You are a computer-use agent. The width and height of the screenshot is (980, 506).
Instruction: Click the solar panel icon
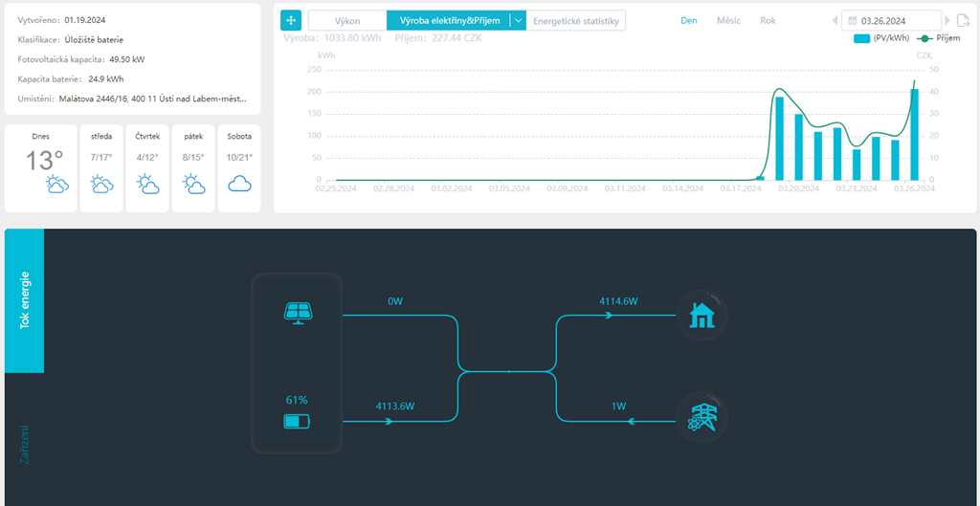298,312
